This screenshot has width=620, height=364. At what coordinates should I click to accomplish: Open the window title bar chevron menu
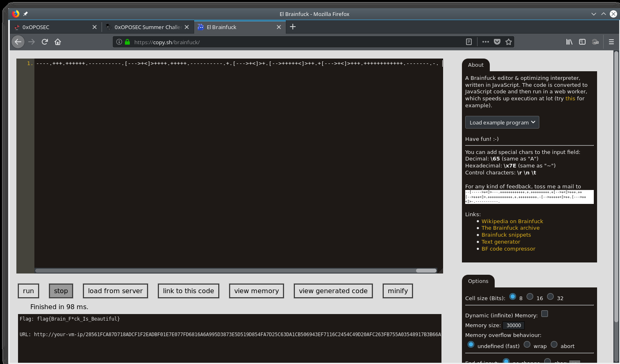(x=594, y=14)
